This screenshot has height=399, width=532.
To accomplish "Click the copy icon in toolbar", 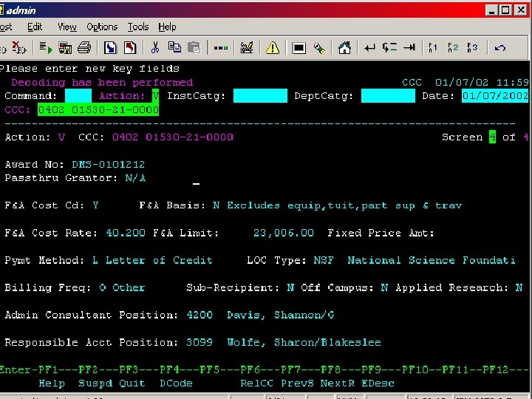I will (x=174, y=47).
